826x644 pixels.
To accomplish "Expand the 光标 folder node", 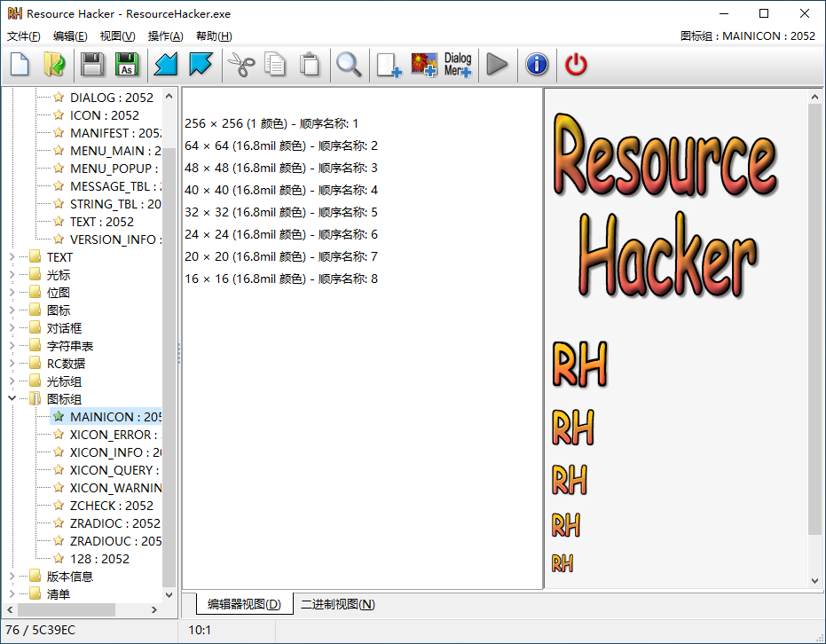I will [12, 275].
